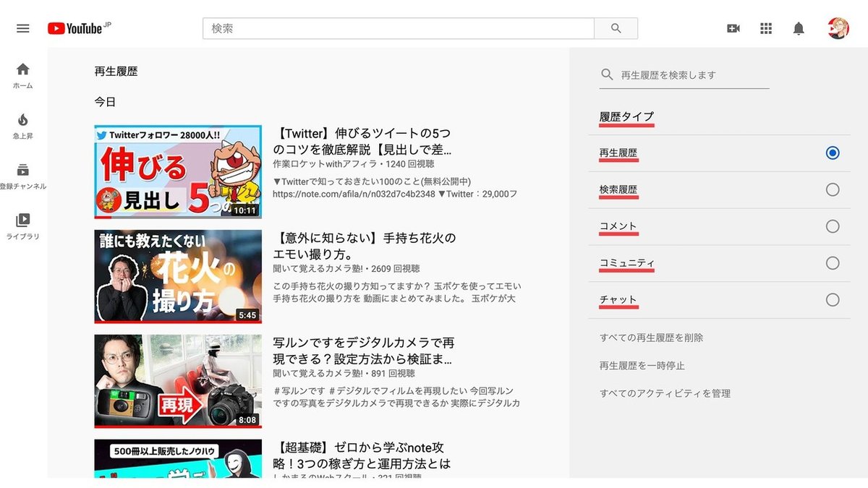Viewport: 868px width, 488px height.
Task: Open the YouTube apps grid icon
Action: pyautogui.click(x=766, y=28)
